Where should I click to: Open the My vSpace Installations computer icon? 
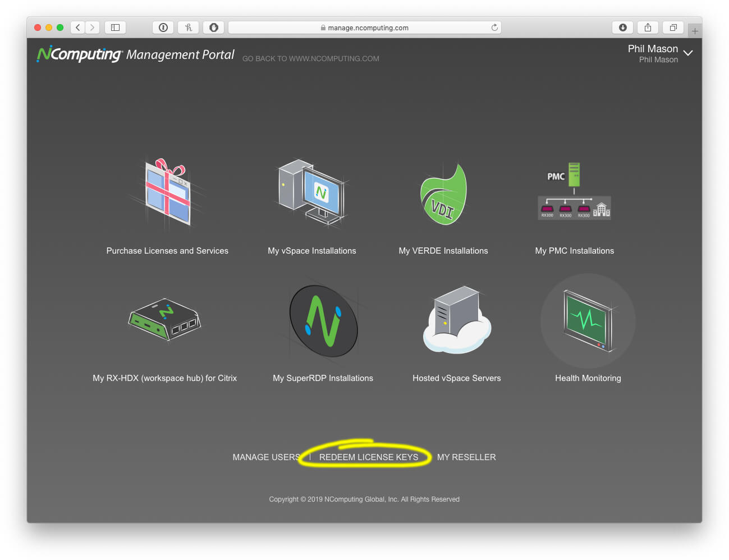click(311, 192)
